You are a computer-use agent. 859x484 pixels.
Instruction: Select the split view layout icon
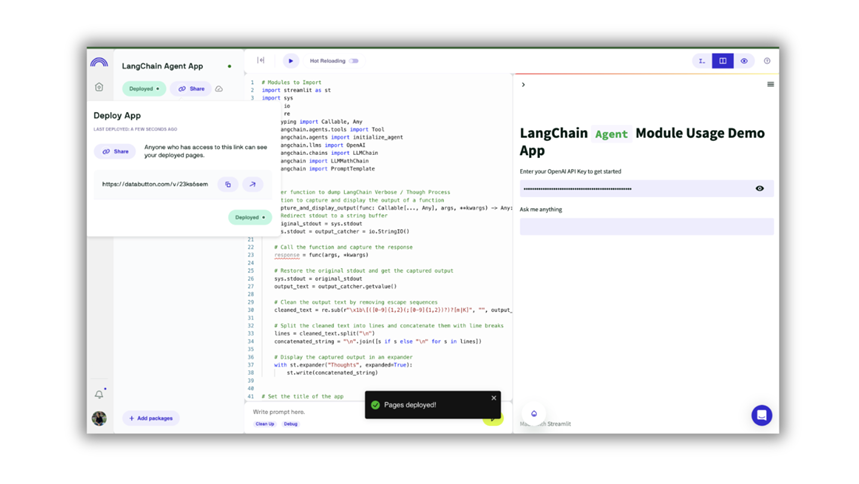click(x=723, y=61)
